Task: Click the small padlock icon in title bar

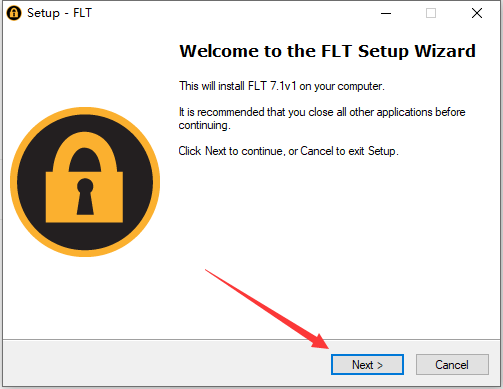Action: [14, 13]
